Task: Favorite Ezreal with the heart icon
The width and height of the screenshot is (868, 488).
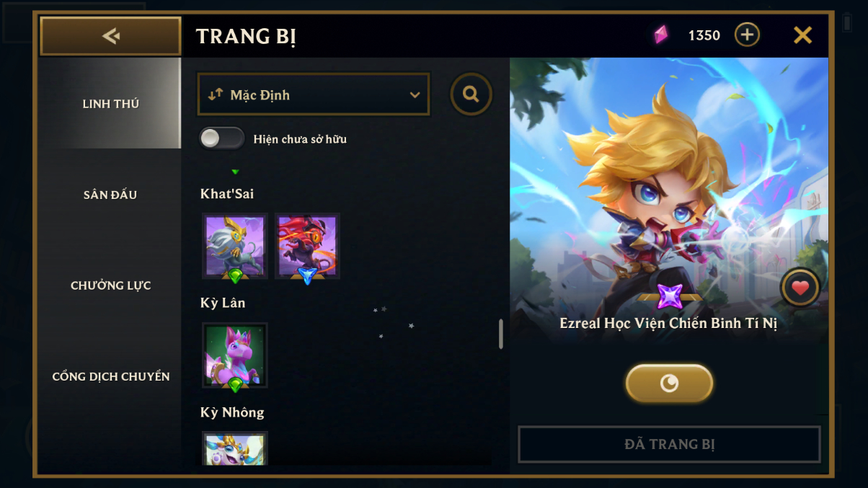Action: pos(800,288)
